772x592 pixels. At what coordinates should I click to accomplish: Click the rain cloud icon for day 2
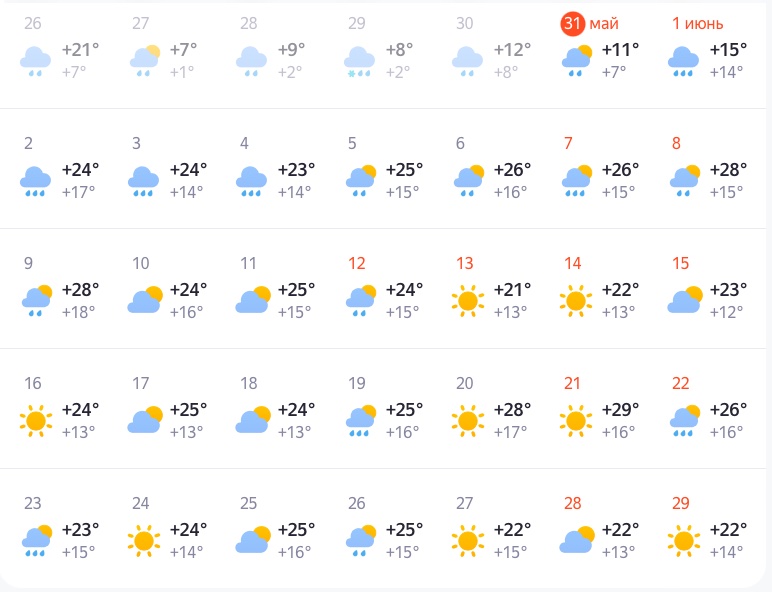[35, 180]
